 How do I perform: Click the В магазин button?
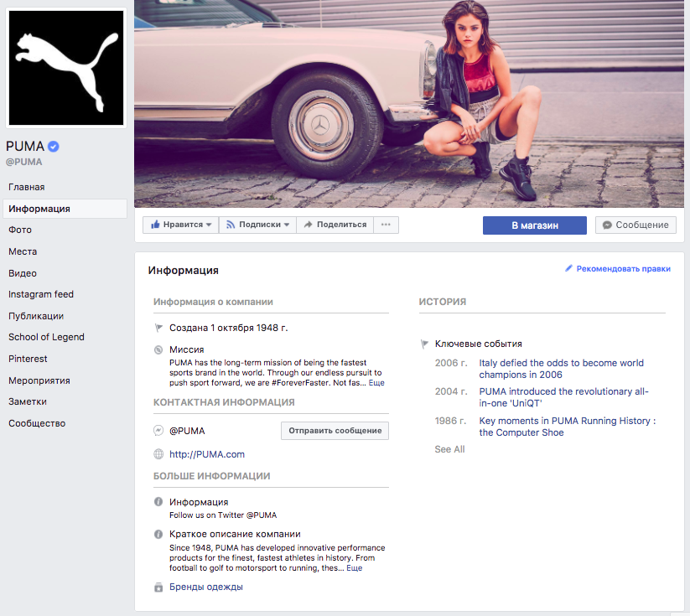[x=535, y=225]
